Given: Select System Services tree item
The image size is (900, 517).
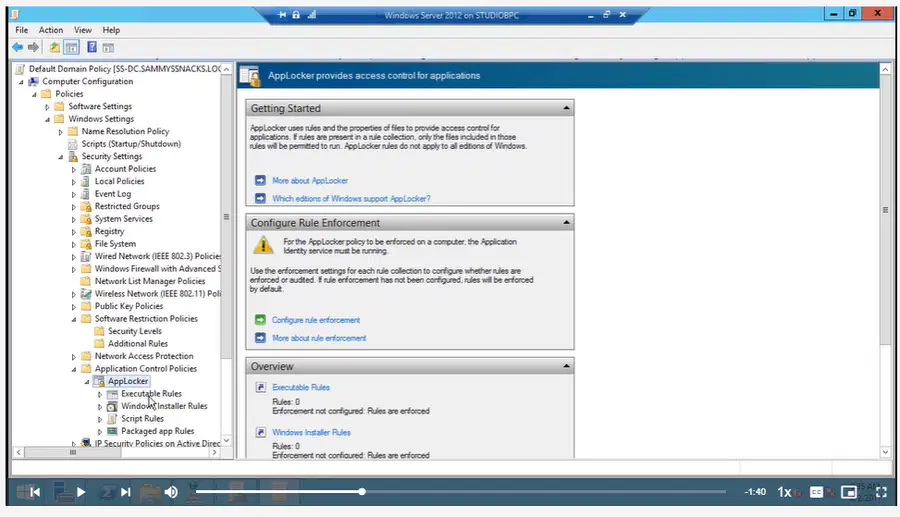Looking at the screenshot, I should (x=123, y=219).
